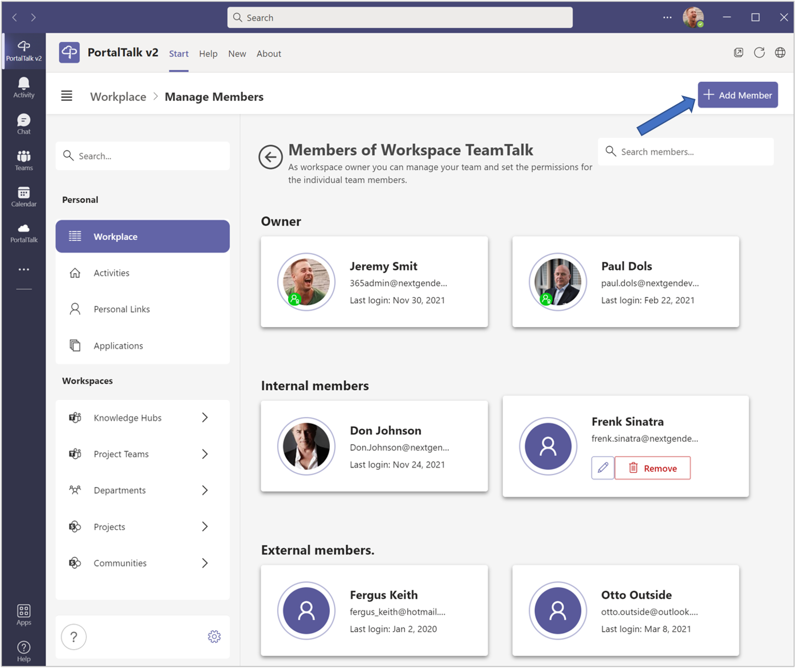Click Last login: Feb 22, 2021 text

(648, 301)
